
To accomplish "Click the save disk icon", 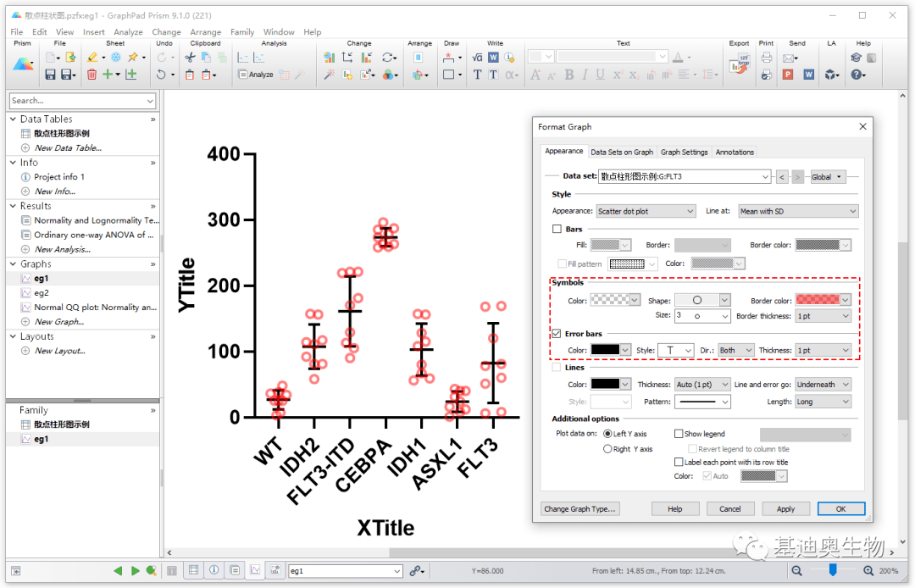I will coord(51,75).
